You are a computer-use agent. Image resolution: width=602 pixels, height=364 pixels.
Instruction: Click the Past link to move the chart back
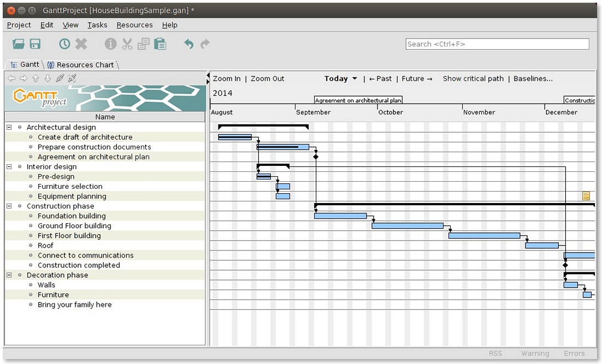(x=380, y=79)
